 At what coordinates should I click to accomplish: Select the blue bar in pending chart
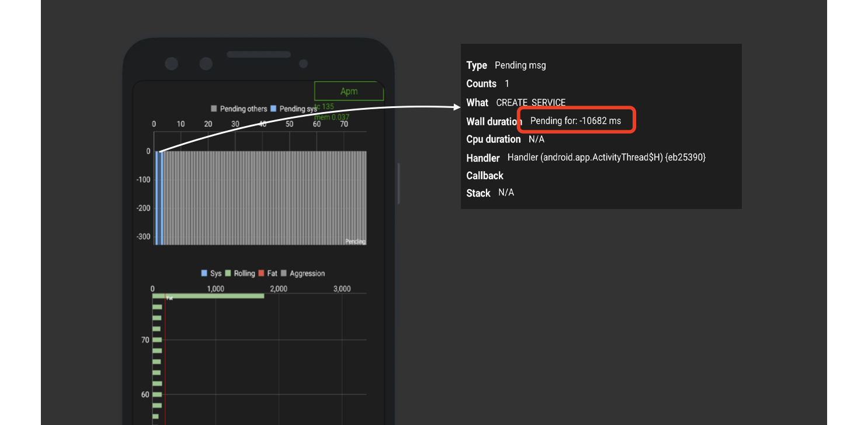coord(157,197)
